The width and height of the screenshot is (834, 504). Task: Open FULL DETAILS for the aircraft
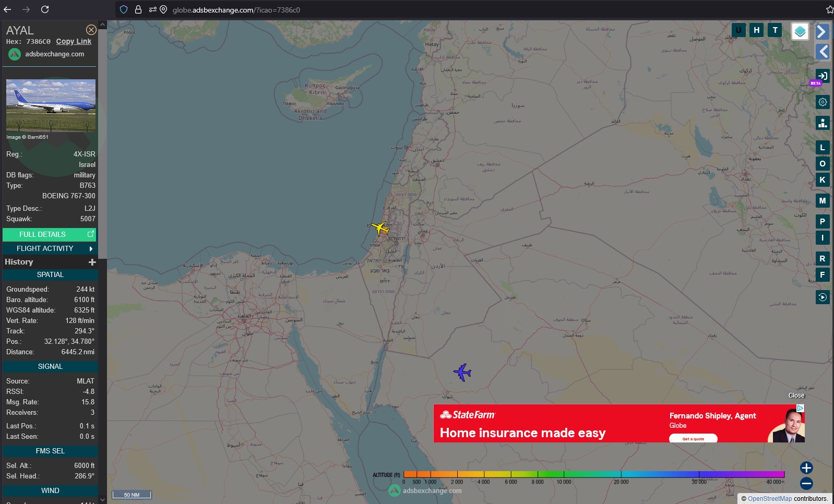pos(49,234)
